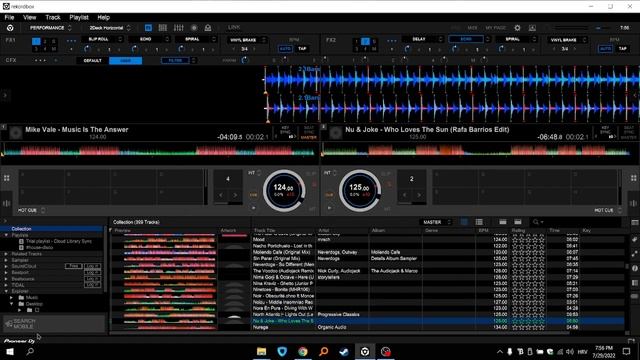Open FX1 more options dots

pyautogui.click(x=71, y=41)
